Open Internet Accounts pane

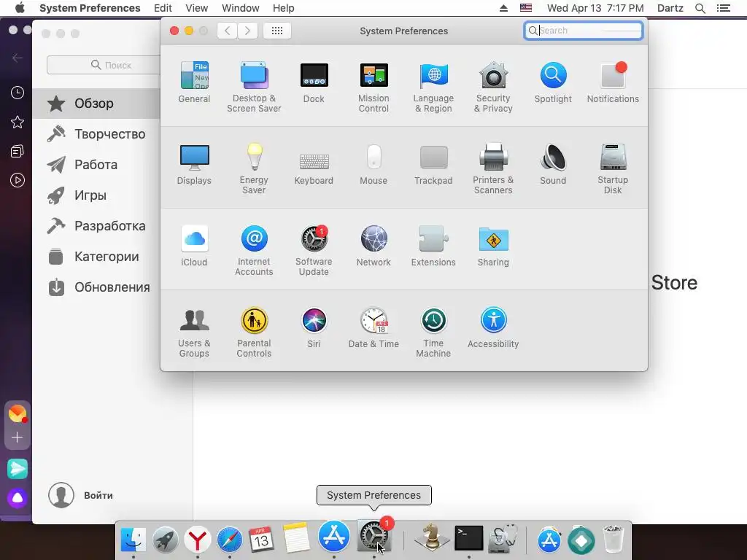[x=254, y=251]
